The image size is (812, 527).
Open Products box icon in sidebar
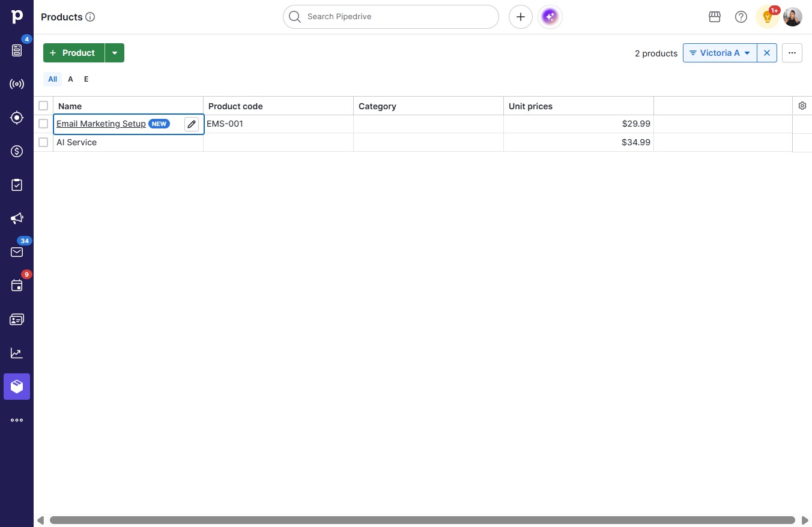(x=17, y=387)
